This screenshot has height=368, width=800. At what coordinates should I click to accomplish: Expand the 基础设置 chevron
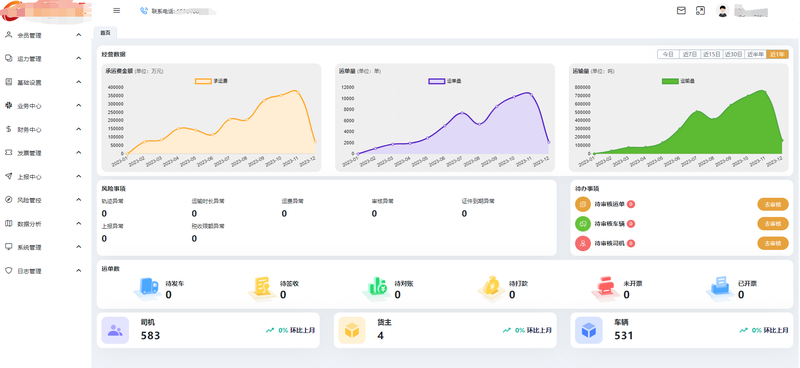pyautogui.click(x=79, y=82)
